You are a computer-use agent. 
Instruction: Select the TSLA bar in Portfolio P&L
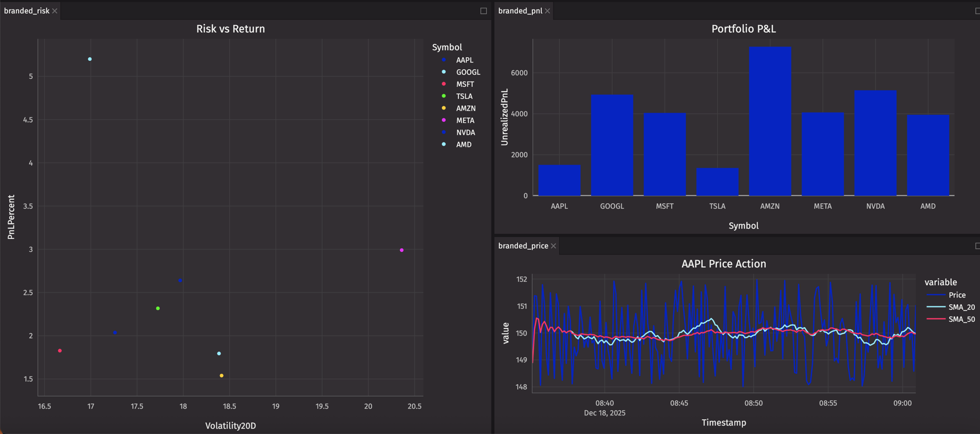(717, 182)
